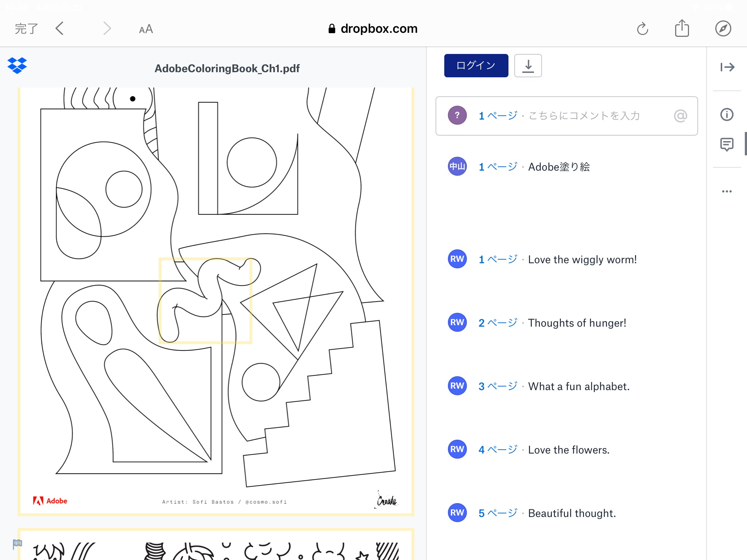Click the 中山 avatar
The width and height of the screenshot is (747, 560).
[457, 166]
